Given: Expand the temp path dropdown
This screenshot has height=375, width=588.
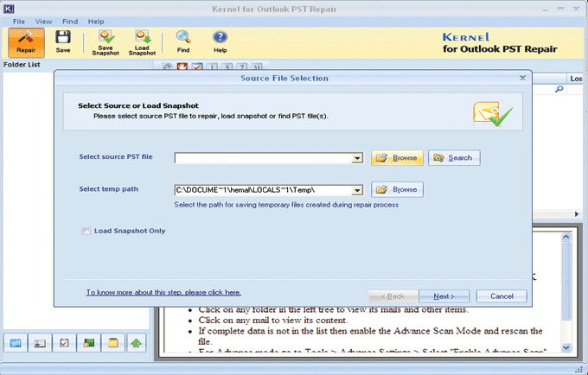Looking at the screenshot, I should [x=356, y=190].
